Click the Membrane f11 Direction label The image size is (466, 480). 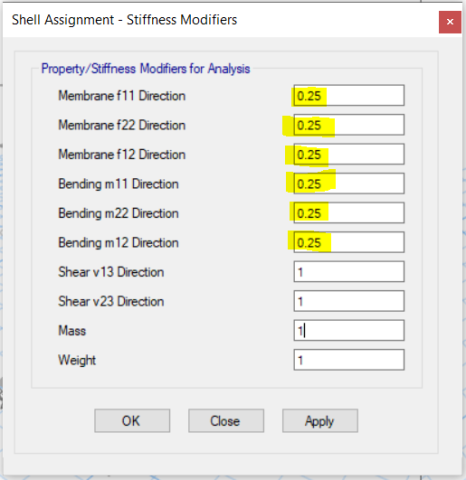pos(122,96)
